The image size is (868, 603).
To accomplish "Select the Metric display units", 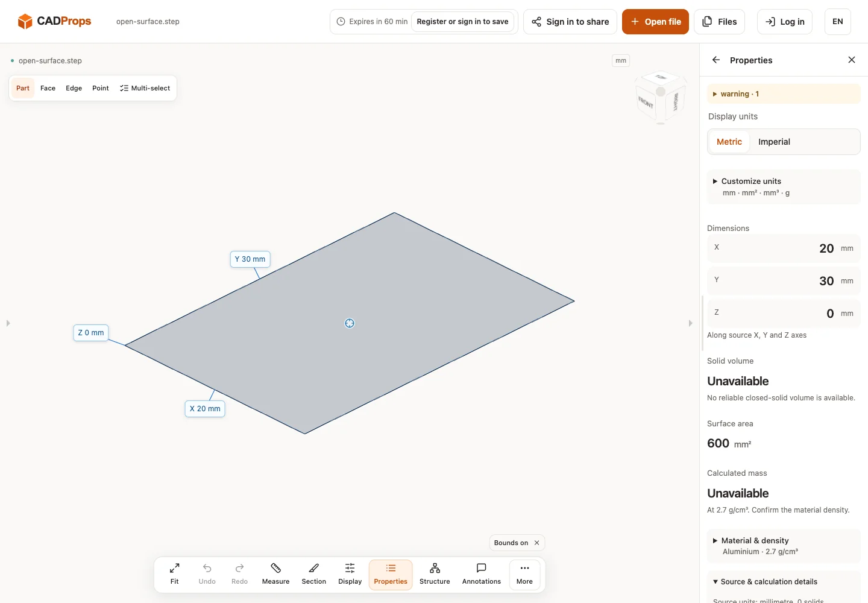I will click(x=729, y=142).
